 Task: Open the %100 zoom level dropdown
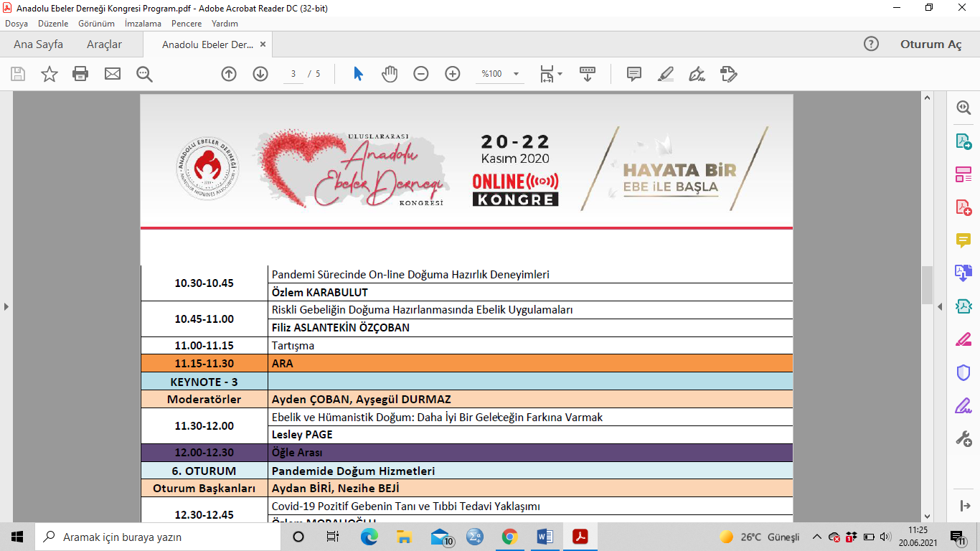coord(516,74)
